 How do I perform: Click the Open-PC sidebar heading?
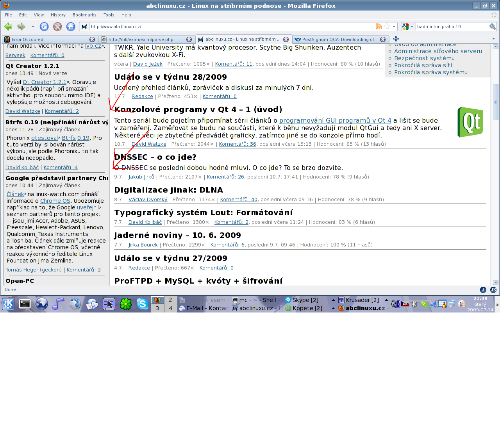pyautogui.click(x=20, y=281)
